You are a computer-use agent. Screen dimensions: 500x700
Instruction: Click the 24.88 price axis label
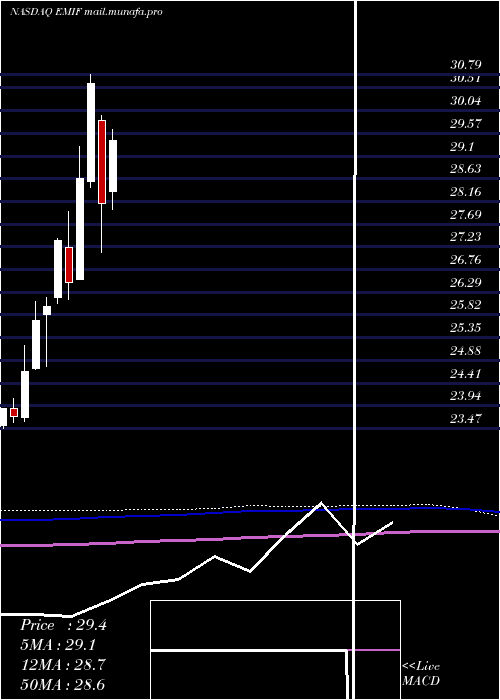[466, 350]
